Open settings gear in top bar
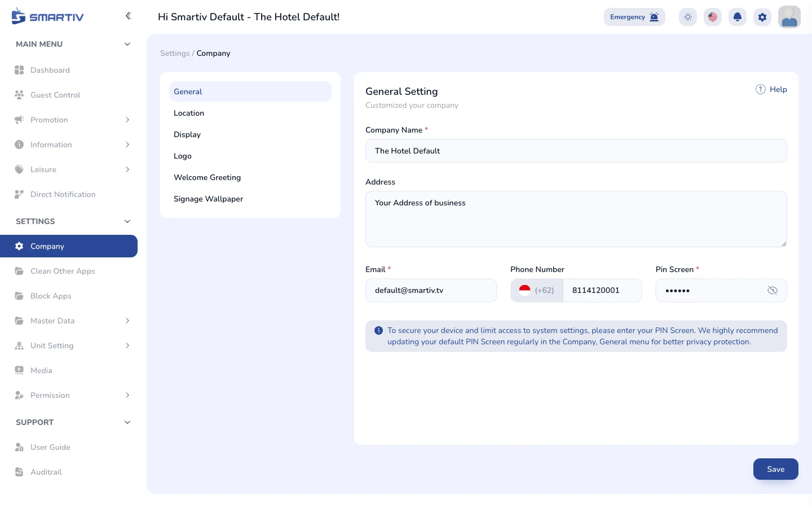Viewport: 812px width, 508px height. (x=762, y=17)
